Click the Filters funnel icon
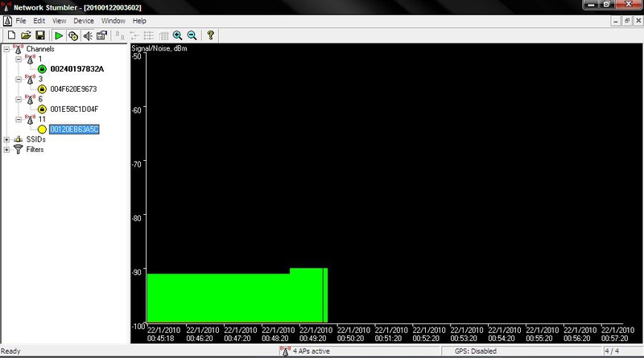This screenshot has height=358, width=644. coord(18,150)
